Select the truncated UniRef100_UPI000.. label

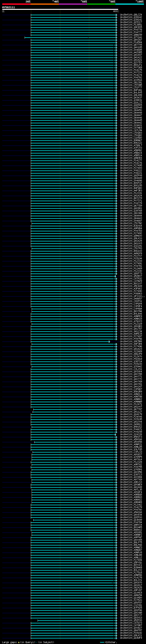pos(132,296)
